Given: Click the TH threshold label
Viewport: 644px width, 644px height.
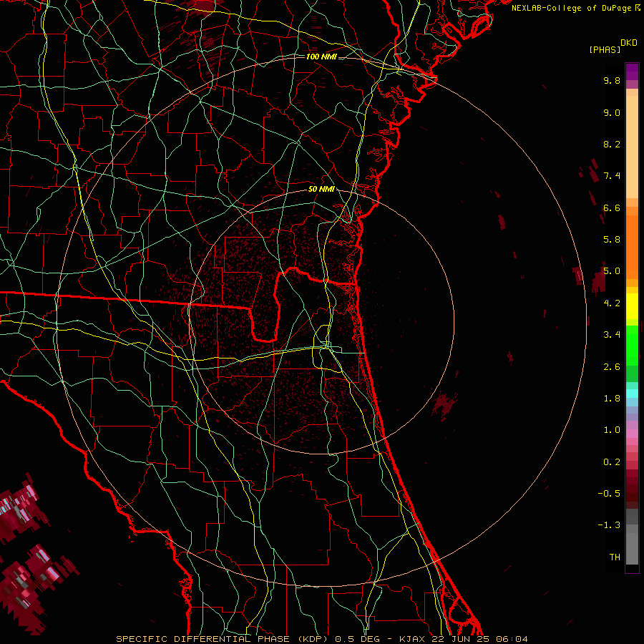Looking at the screenshot, I should click(615, 557).
